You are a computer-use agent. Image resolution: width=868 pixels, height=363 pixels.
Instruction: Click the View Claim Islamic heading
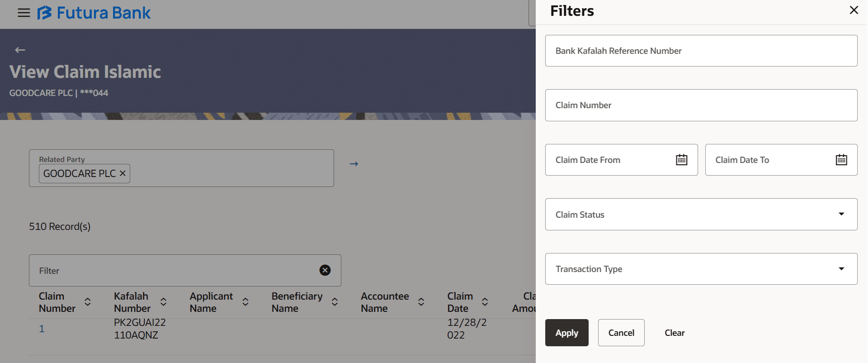click(85, 72)
